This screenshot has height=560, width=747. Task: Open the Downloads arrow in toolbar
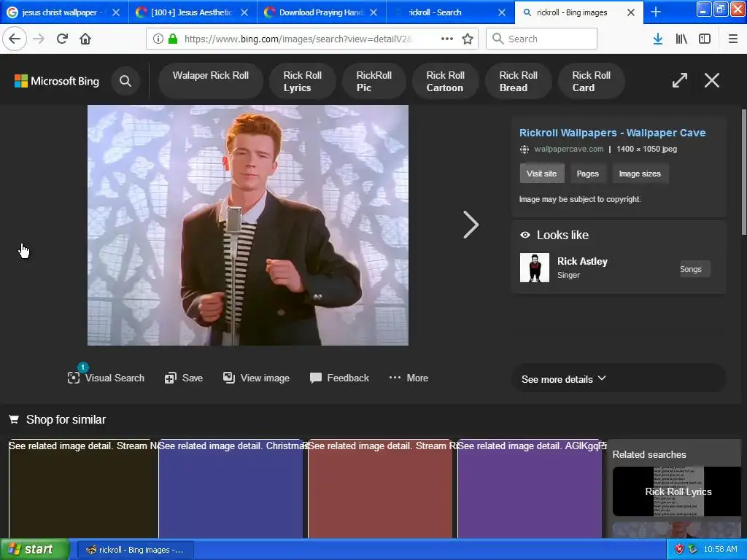tap(658, 39)
